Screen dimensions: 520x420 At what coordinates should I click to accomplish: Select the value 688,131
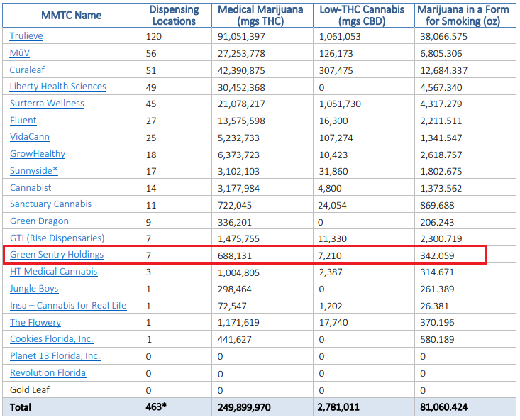235,255
